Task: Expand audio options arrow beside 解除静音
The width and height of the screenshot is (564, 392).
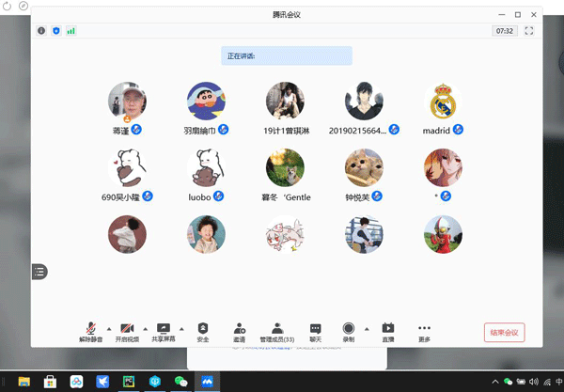Action: point(108,328)
